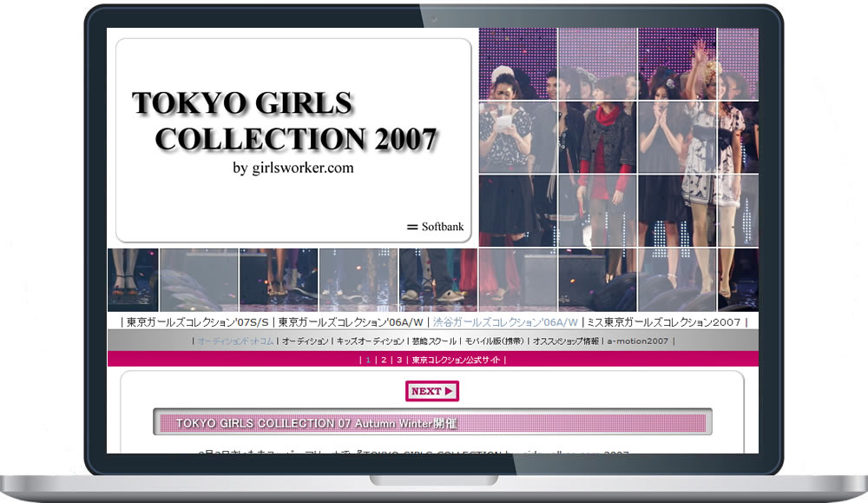The image size is (868, 503).
Task: Visit the 渋谷ガールズコレクション'06A/W page
Action: (503, 321)
